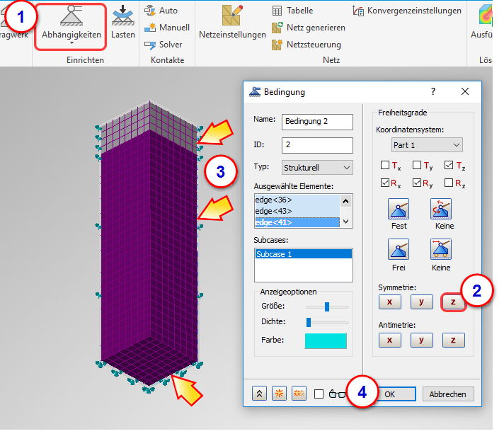Screen dimensions: 504x441
Task: Apply symmetry about z
Action: click(x=453, y=302)
